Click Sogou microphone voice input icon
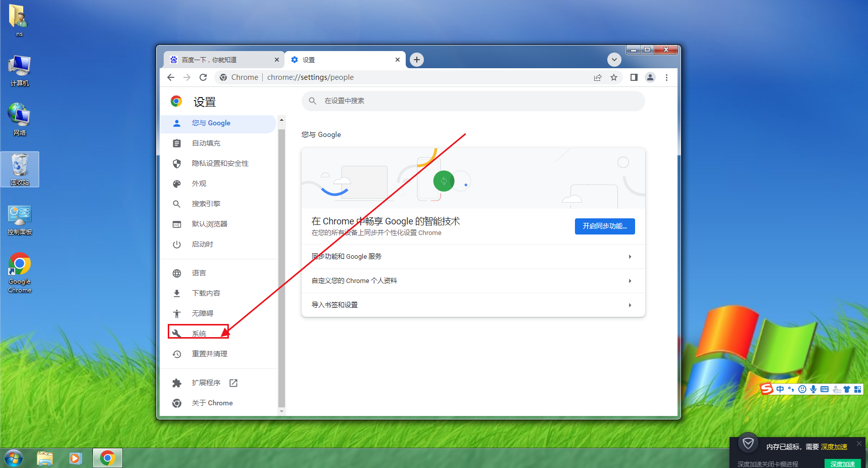Screen dimensions: 868x468 tap(813, 389)
